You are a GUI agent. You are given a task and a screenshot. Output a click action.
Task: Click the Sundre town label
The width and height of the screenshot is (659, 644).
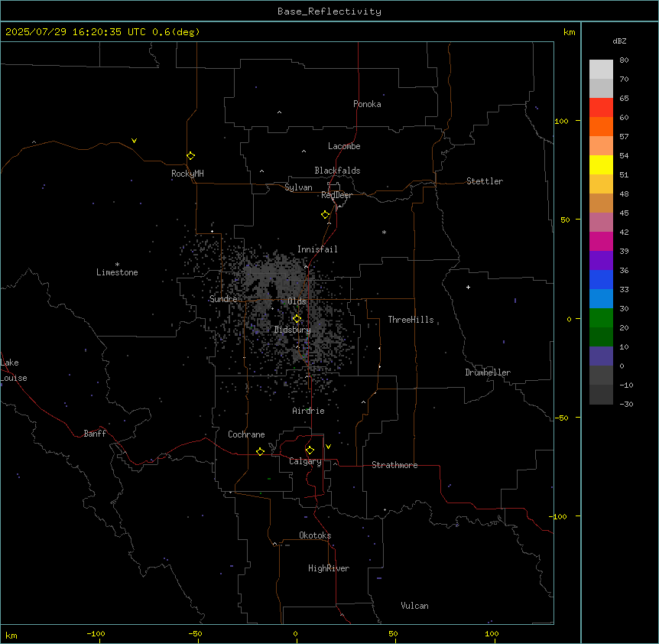(223, 299)
